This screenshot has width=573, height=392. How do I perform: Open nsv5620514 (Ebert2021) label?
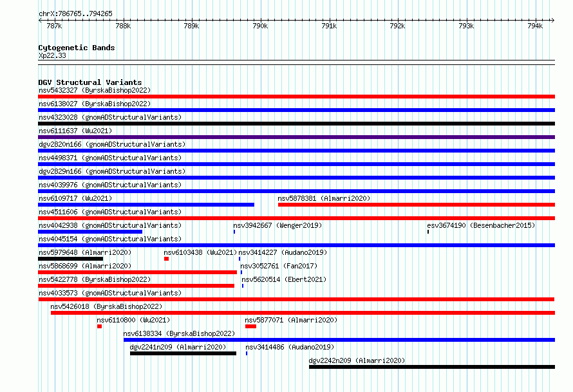tap(284, 279)
